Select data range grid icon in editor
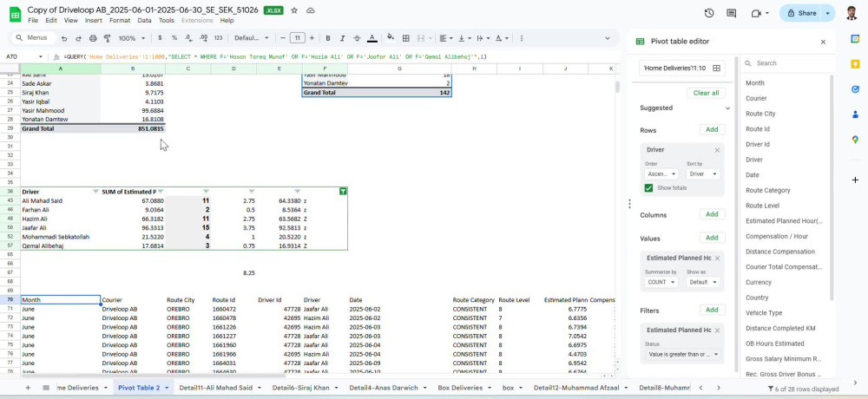 (716, 68)
